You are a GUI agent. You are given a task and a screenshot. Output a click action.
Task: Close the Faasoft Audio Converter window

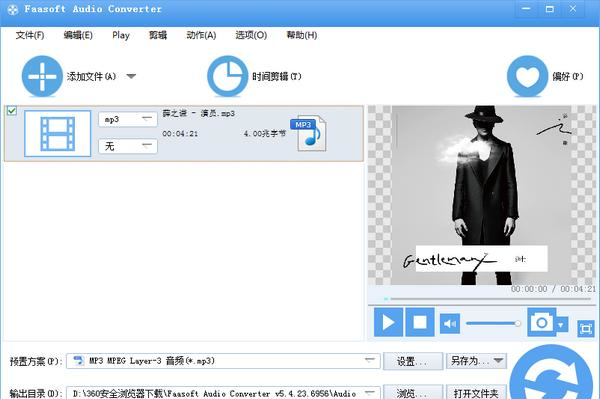[573, 9]
